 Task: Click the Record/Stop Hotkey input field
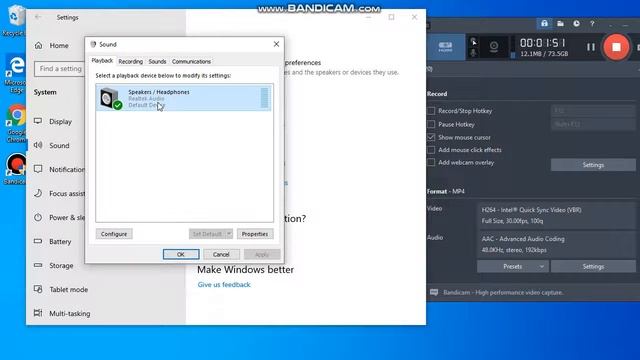click(x=593, y=111)
